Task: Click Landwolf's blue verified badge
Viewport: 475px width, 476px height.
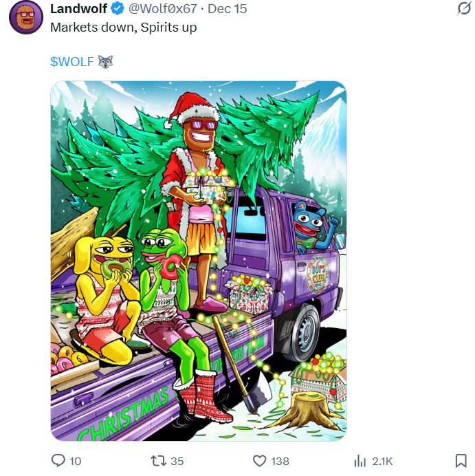Action: coord(117,9)
